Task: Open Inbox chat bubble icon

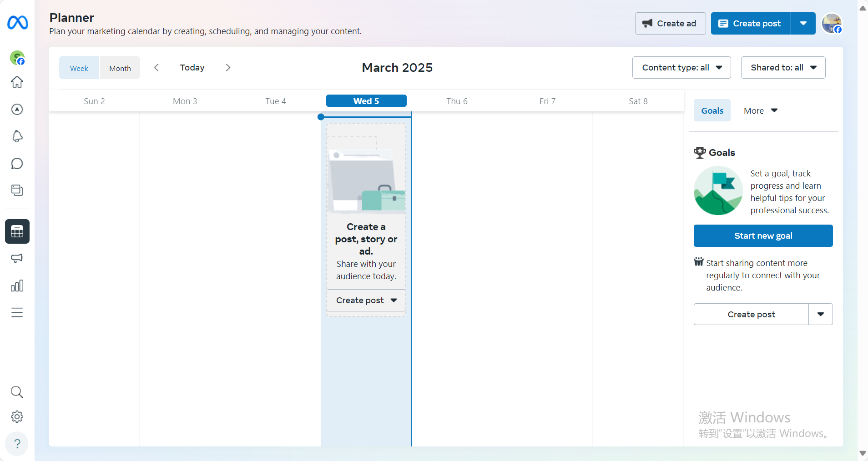Action: 17,164
